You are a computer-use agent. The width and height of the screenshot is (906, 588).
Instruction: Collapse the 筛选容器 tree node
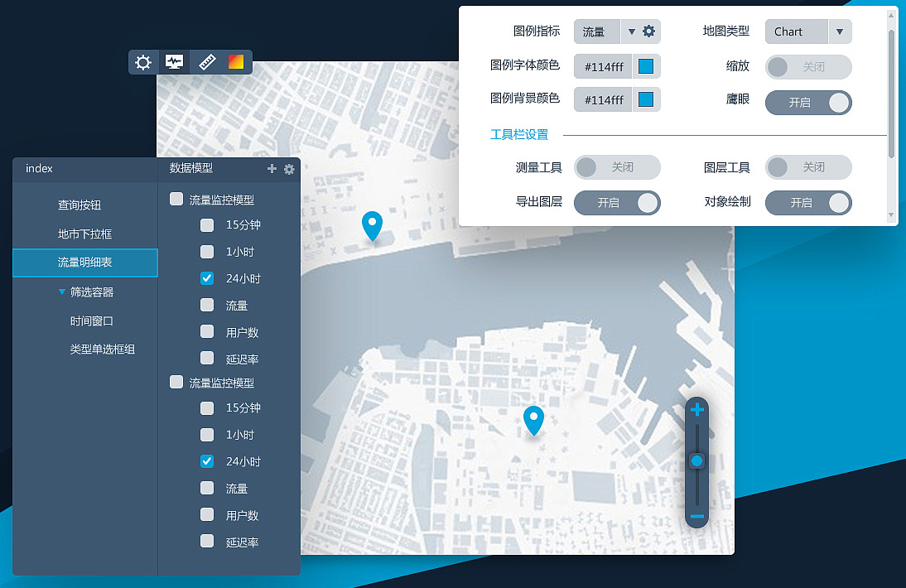pyautogui.click(x=62, y=292)
